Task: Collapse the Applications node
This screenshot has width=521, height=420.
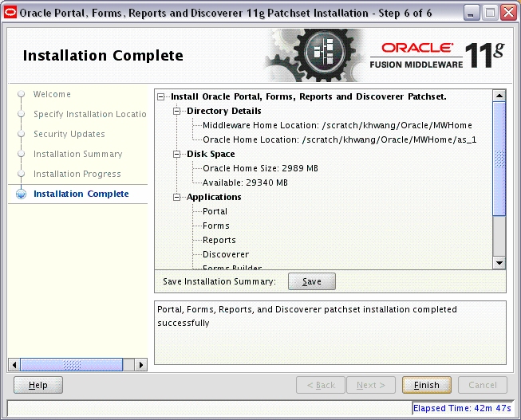Action: coord(177,198)
